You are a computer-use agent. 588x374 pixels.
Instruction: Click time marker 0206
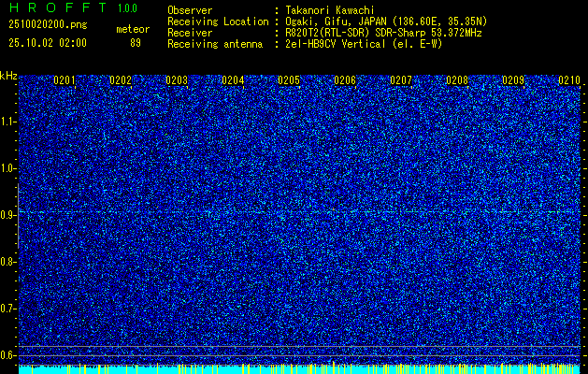click(x=345, y=80)
